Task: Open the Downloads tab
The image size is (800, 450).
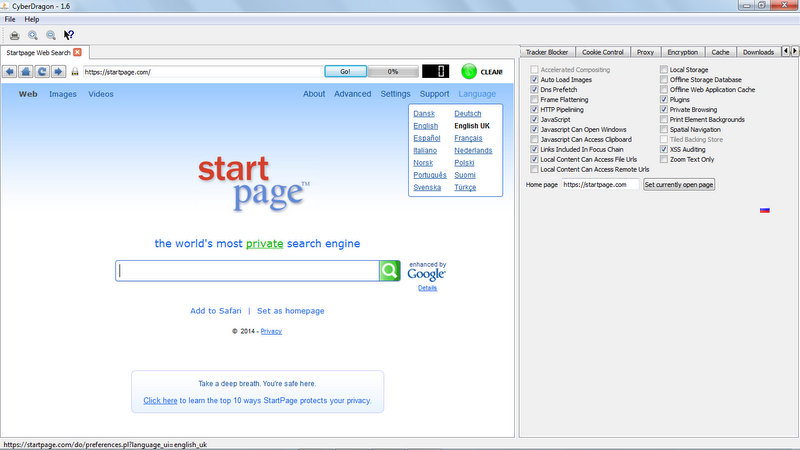Action: pos(758,52)
